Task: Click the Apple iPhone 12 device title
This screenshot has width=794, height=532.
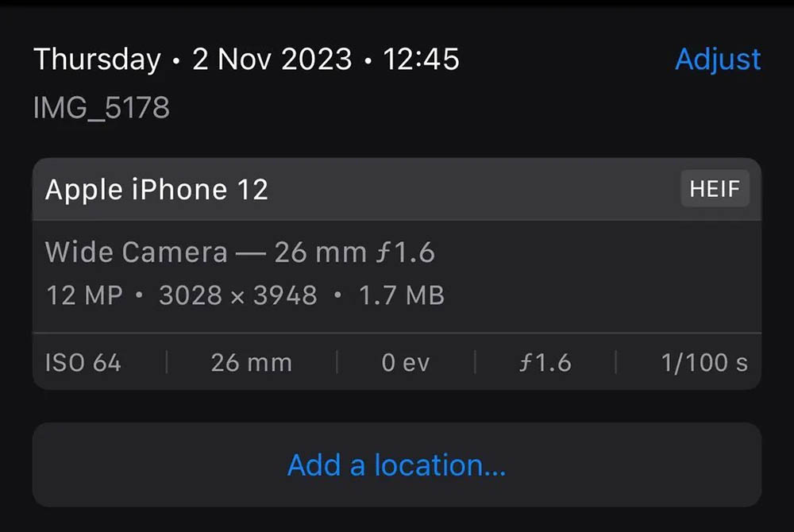Action: 156,190
